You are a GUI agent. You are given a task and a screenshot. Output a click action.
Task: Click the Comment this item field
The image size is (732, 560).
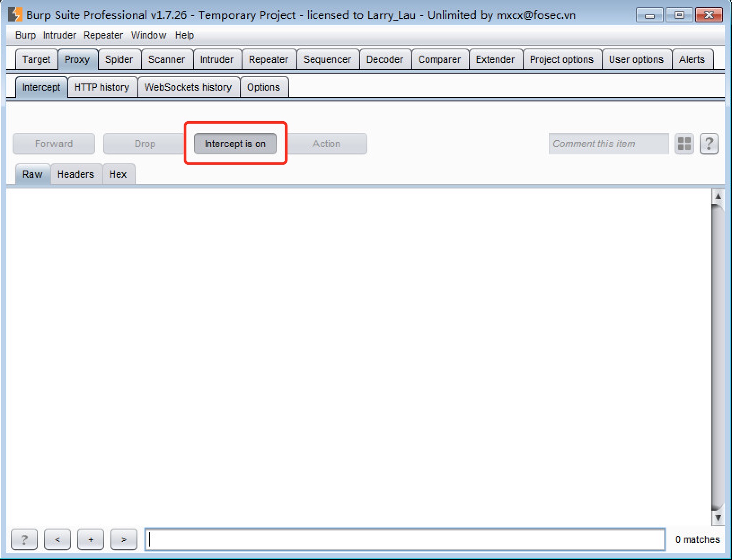point(609,144)
